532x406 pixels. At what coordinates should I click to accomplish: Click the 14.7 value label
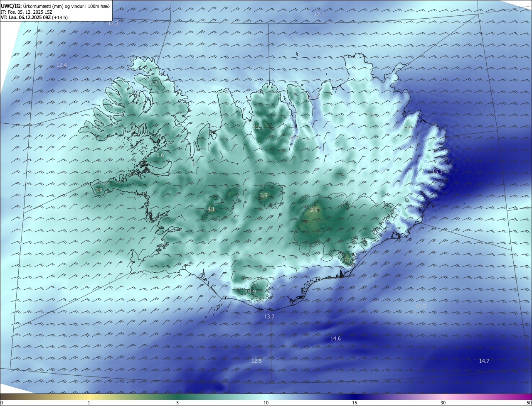pos(484,361)
